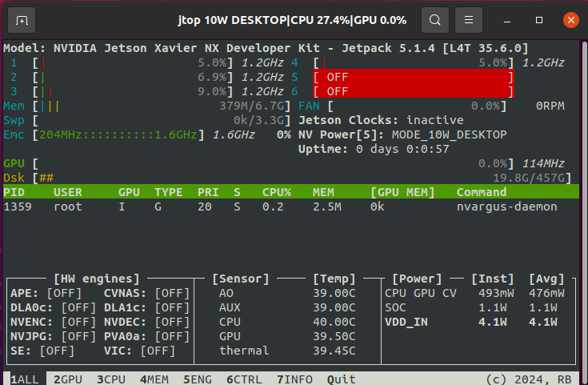Click Quit to exit jtop
Screen dimensions: 588x385
coord(342,379)
